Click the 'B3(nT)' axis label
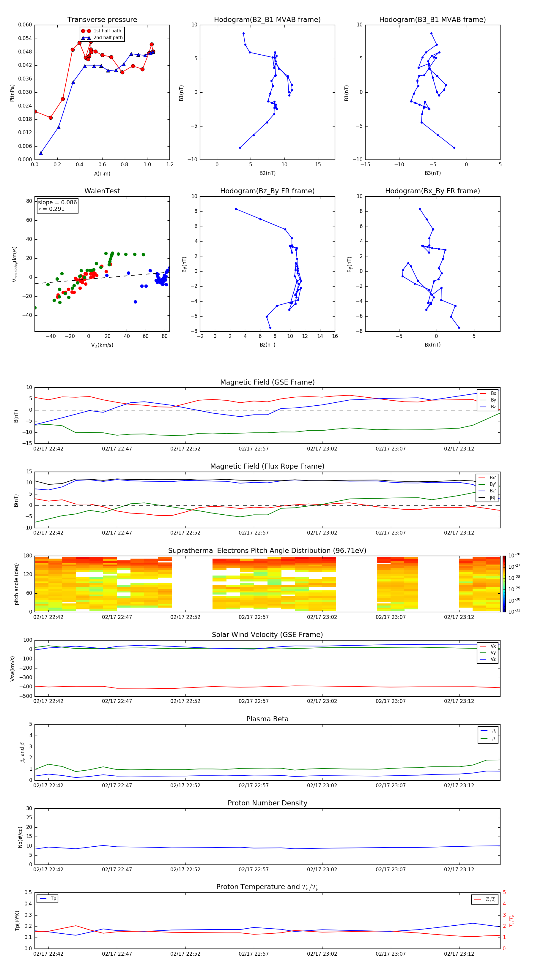The width and height of the screenshot is (535, 980). (x=432, y=173)
